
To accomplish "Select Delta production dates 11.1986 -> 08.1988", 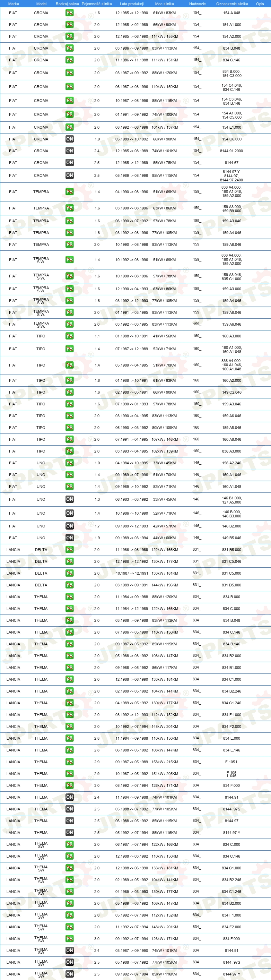I will (131, 550).
